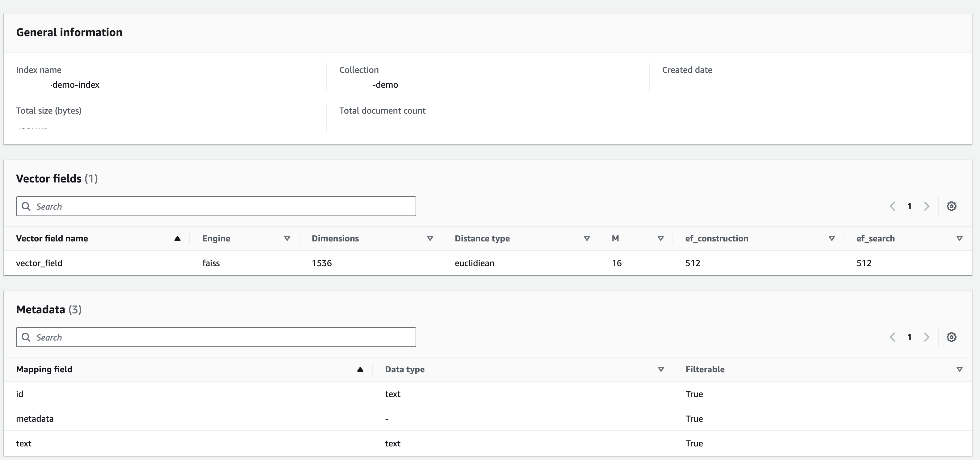Sort the Distance type column
The height and width of the screenshot is (460, 980).
(x=587, y=239)
